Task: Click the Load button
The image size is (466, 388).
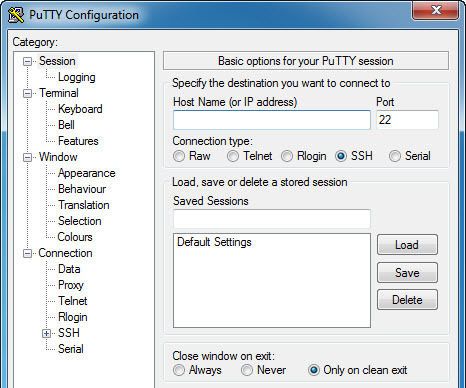Action: [x=407, y=245]
